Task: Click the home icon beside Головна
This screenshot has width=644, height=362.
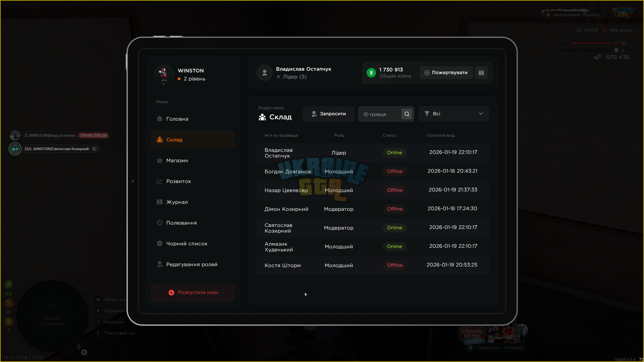Action: [x=160, y=119]
